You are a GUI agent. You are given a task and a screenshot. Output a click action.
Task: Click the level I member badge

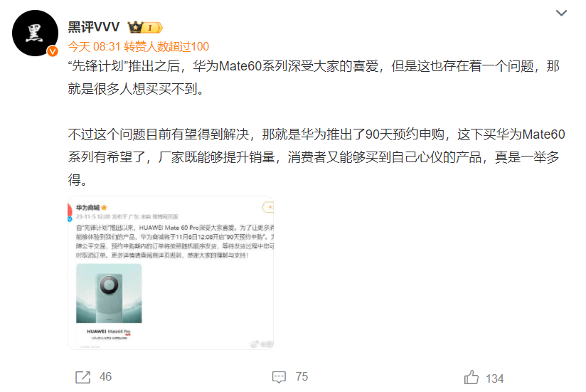point(153,28)
